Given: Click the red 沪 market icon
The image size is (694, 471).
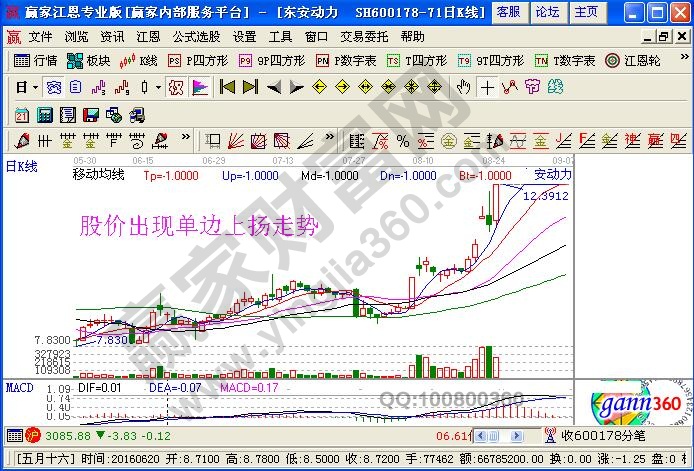Looking at the screenshot, I should pos(33,436).
